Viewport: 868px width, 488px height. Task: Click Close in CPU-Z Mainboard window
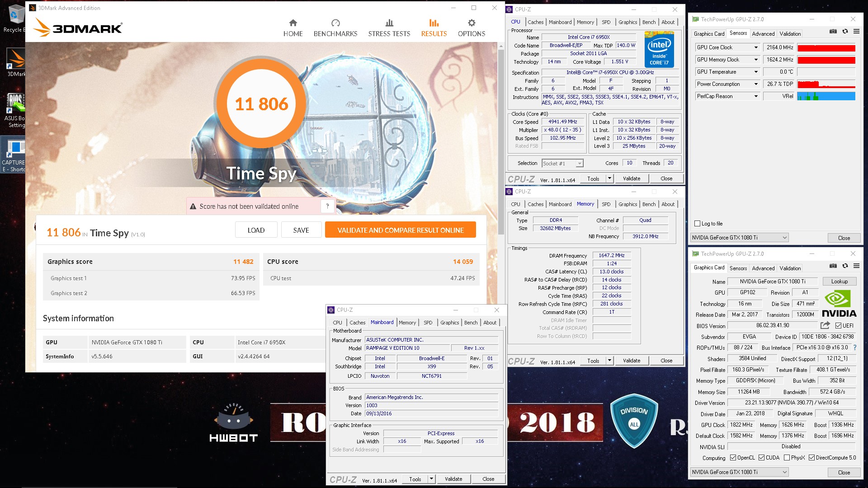coord(488,479)
